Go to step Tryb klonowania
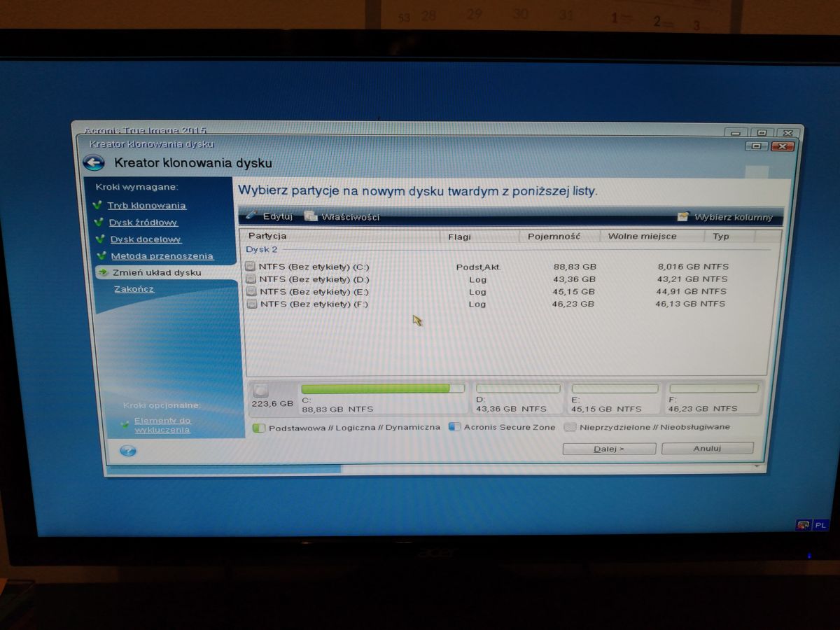 click(146, 206)
